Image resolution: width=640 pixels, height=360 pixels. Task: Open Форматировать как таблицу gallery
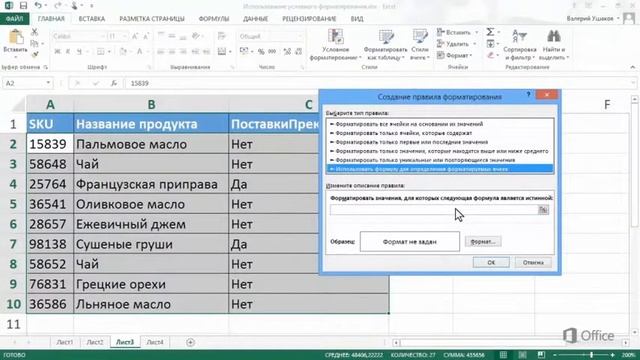click(385, 44)
